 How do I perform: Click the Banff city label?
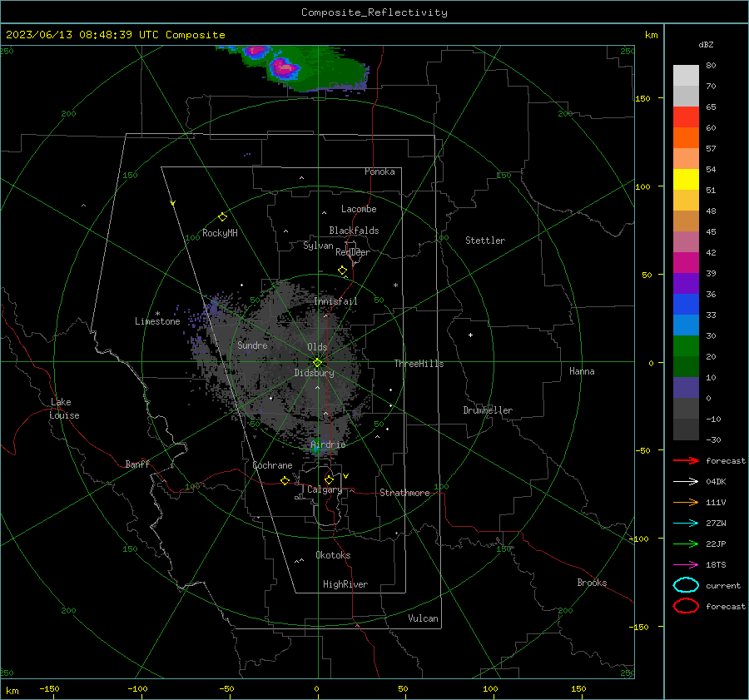coord(137,464)
